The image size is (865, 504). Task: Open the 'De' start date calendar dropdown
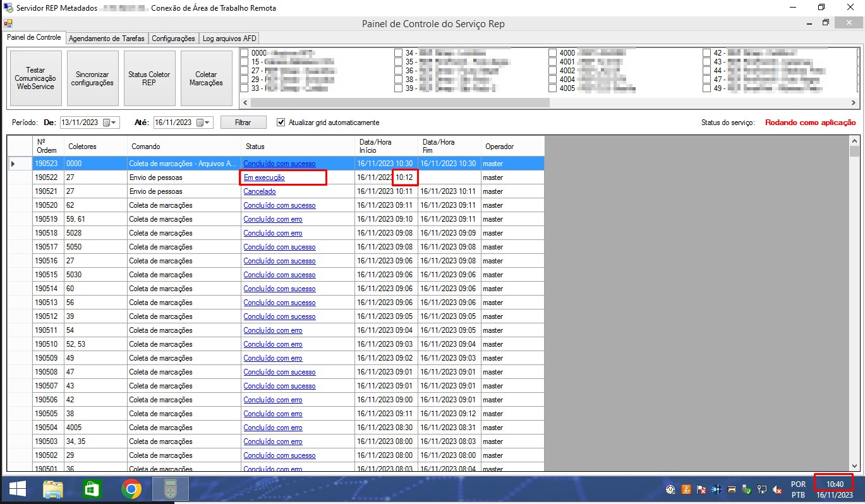pyautogui.click(x=110, y=123)
